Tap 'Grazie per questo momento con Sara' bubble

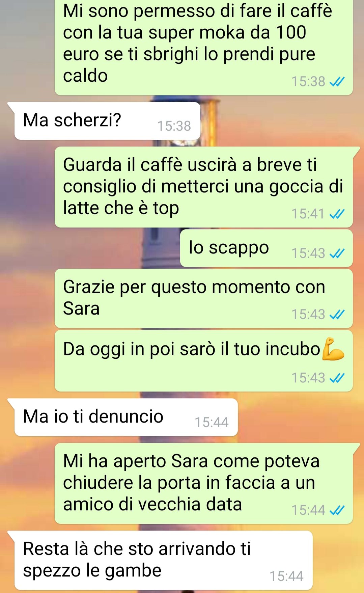coord(204,298)
